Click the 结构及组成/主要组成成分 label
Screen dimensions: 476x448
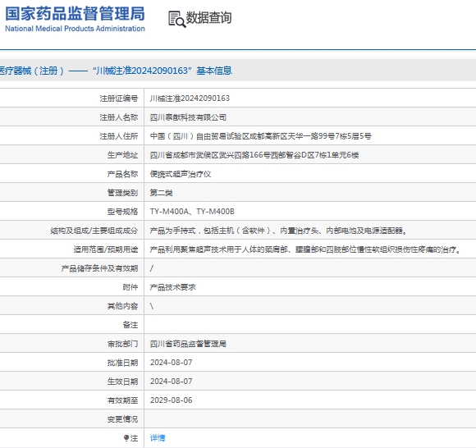coord(94,231)
